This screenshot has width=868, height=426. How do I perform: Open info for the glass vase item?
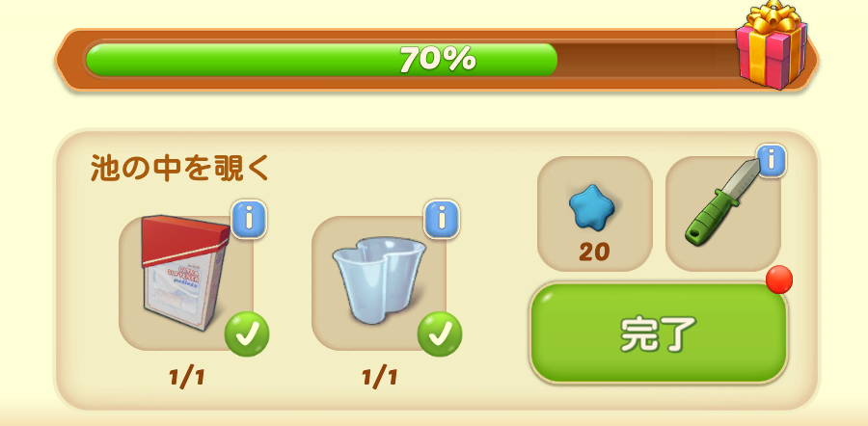coord(441,220)
